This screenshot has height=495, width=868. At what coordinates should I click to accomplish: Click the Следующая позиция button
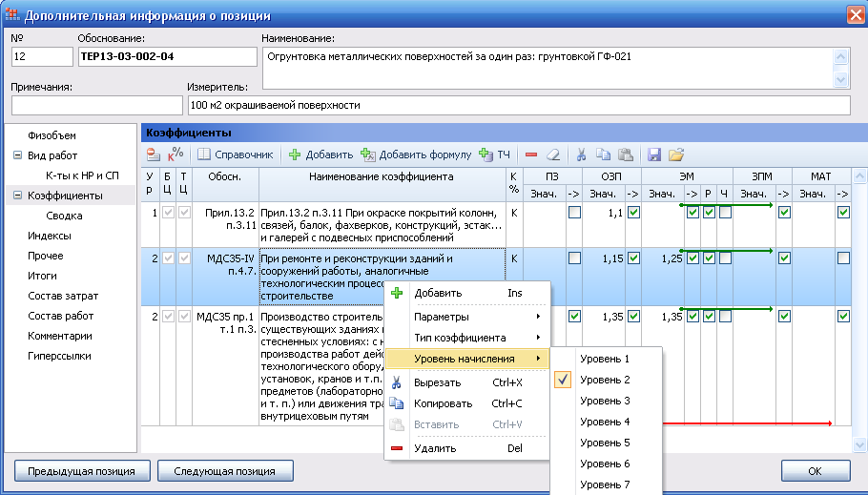click(x=224, y=471)
